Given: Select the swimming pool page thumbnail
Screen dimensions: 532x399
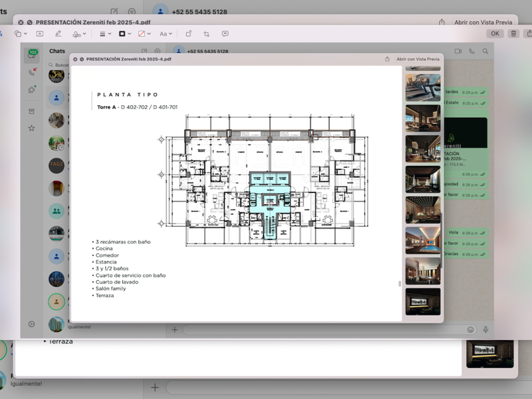Looking at the screenshot, I should (422, 241).
